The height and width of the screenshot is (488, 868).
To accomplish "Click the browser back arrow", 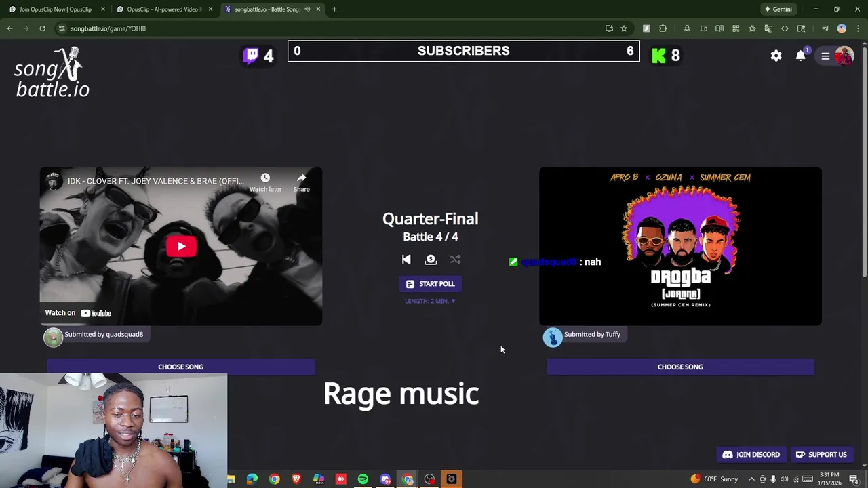I will (9, 28).
